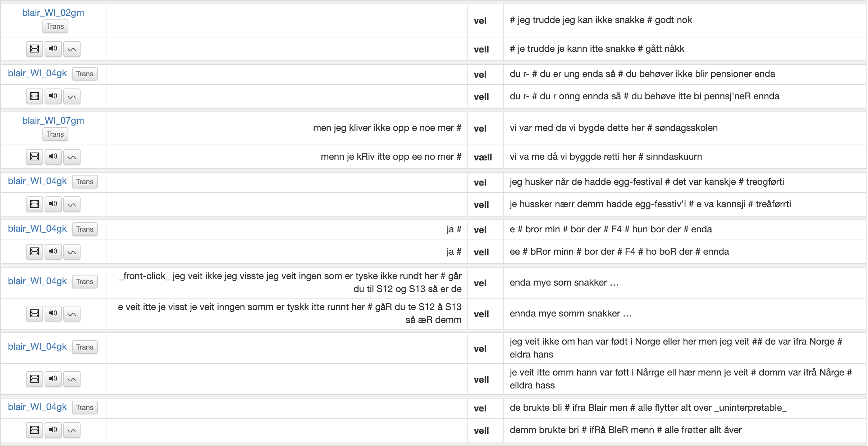Play audio for the 'sinndaskuurn' result row
The width and height of the screenshot is (868, 446).
(x=53, y=157)
